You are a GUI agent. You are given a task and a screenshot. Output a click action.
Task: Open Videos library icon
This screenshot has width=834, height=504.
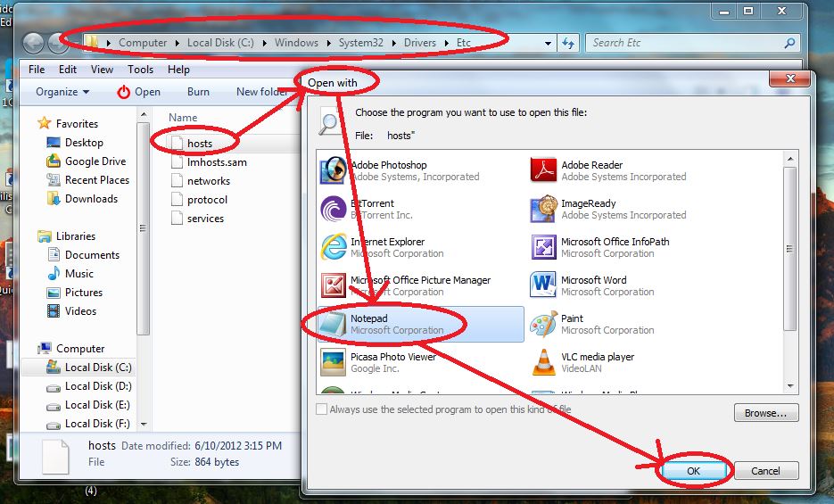[54, 311]
